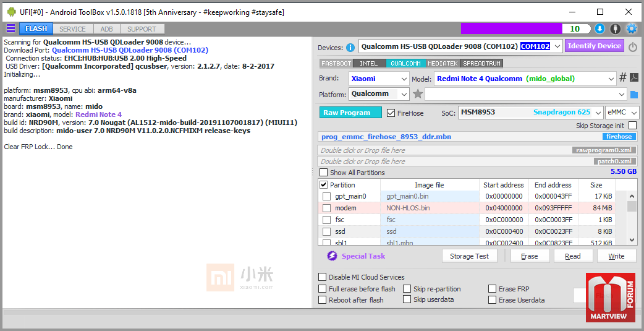Check the ssd partition checkbox
The height and width of the screenshot is (331, 644).
[326, 231]
